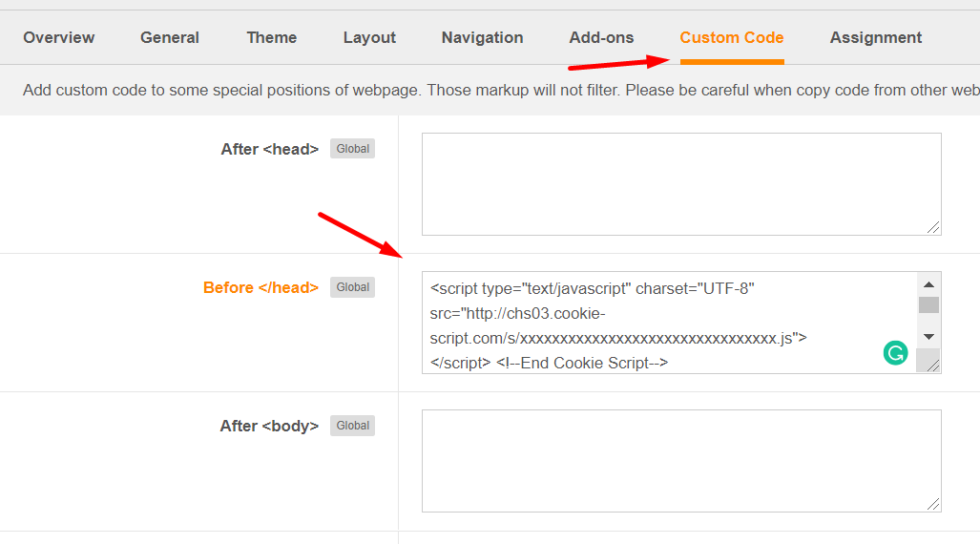Click the After <body> code textarea

tap(681, 461)
